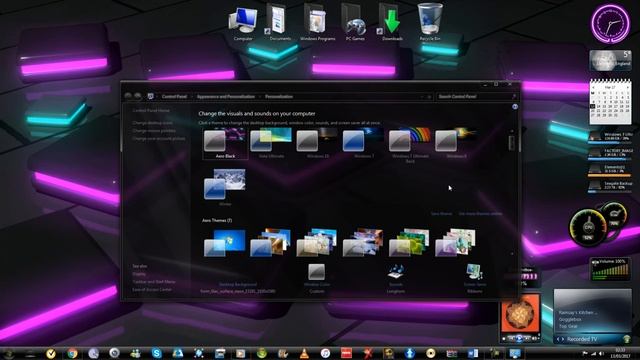Open Taskbar and Start Menu link
Image resolution: width=640 pixels, height=360 pixels.
(154, 282)
